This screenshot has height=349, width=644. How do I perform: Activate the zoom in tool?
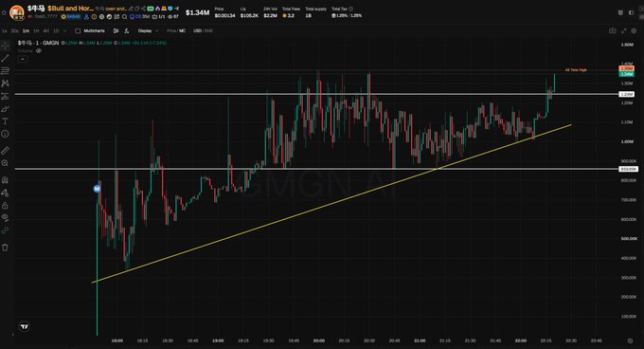pyautogui.click(x=5, y=163)
